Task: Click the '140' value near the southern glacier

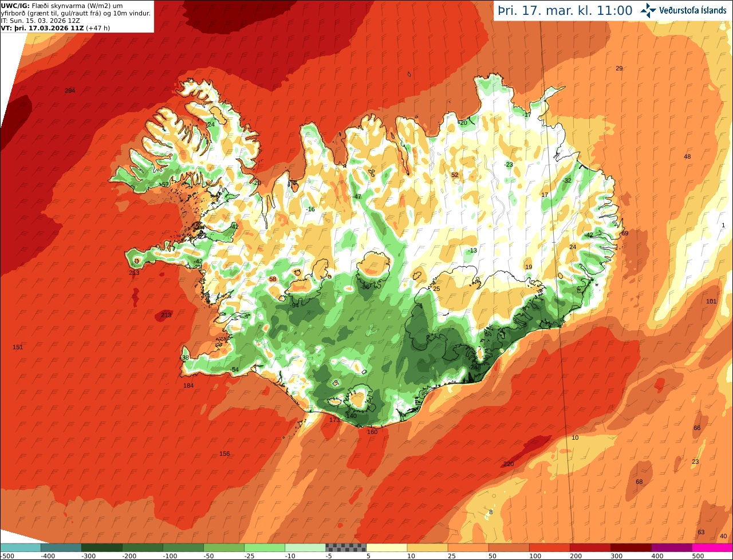Action: pos(351,416)
